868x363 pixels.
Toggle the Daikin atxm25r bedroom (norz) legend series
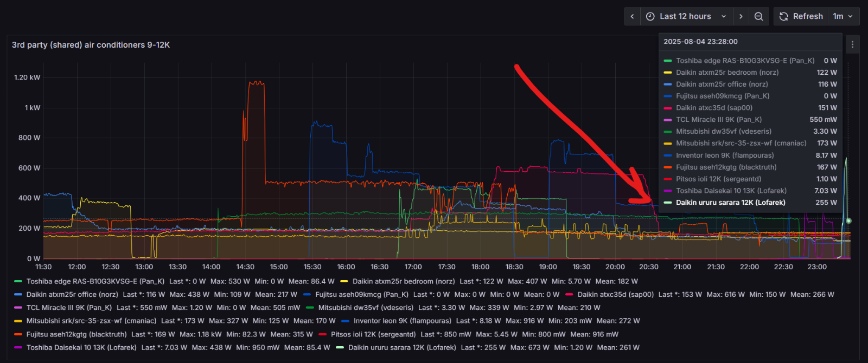[404, 281]
